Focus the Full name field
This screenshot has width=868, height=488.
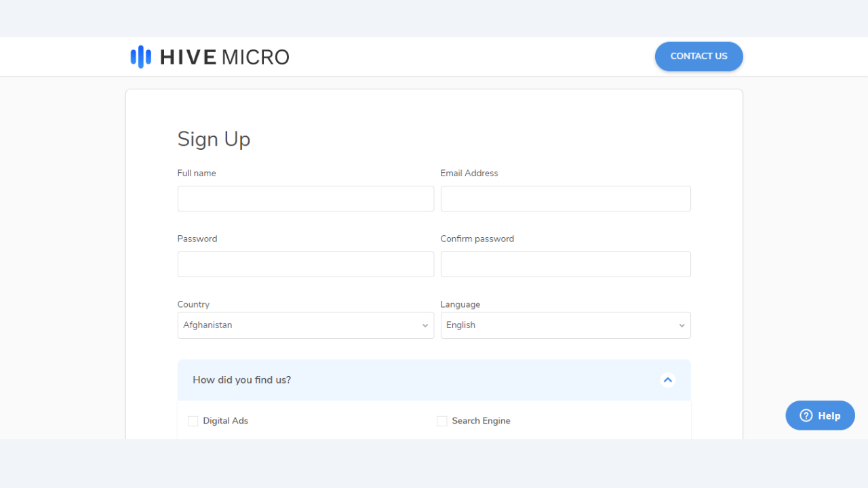point(306,199)
